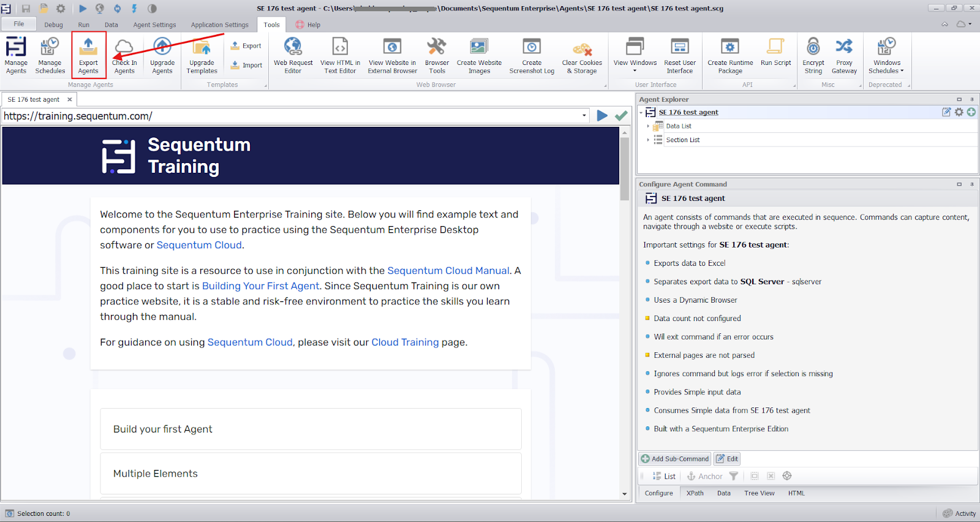
Task: Click the settings gear in quick access toolbar
Action: tap(61, 9)
